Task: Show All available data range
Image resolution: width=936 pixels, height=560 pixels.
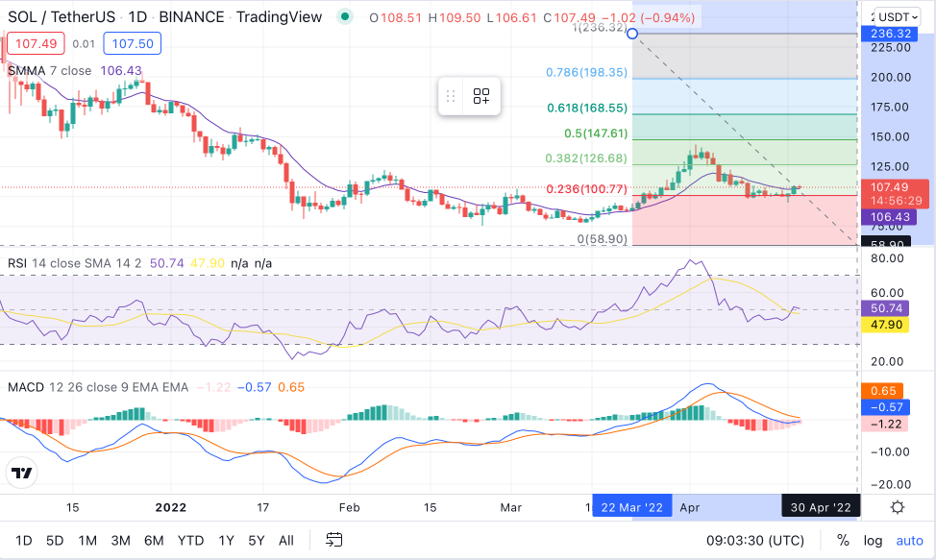Action: click(x=286, y=541)
